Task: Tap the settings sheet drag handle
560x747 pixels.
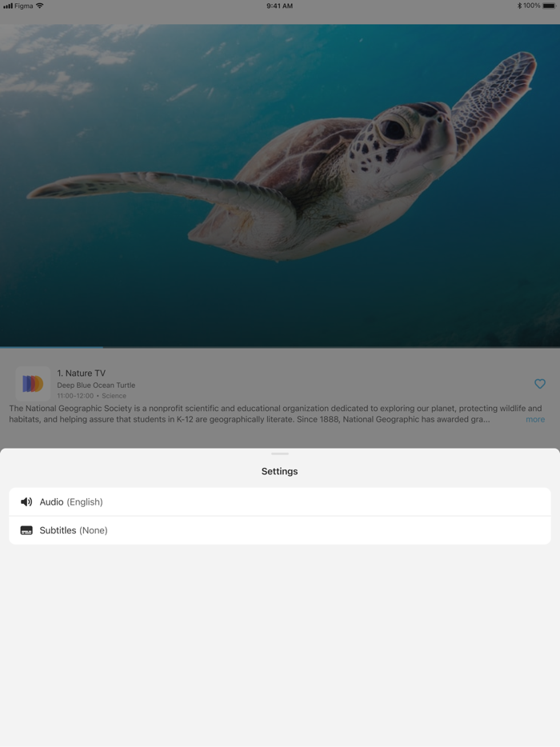Action: pyautogui.click(x=280, y=453)
